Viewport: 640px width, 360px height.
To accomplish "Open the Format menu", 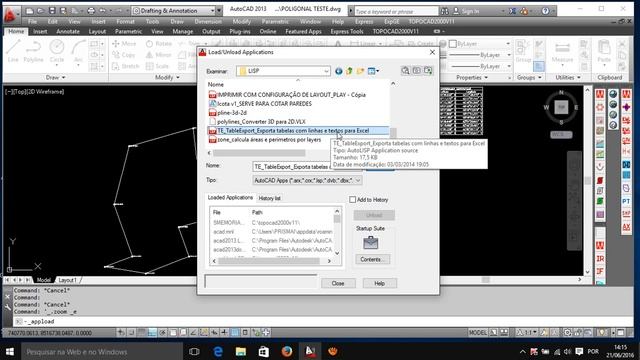I will (x=125, y=21).
